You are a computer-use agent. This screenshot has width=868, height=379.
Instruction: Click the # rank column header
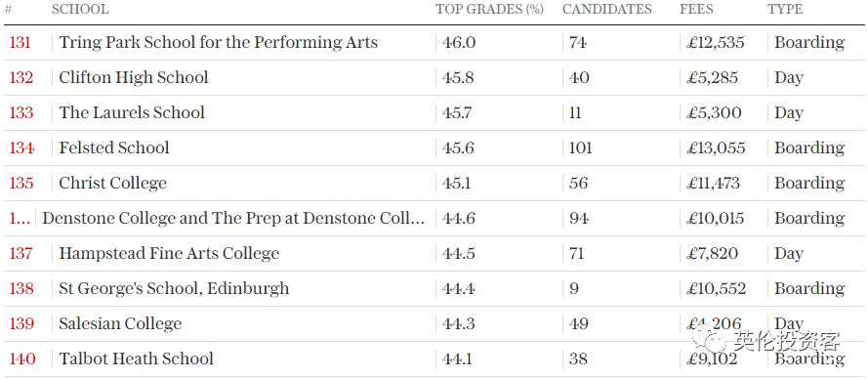(9, 10)
